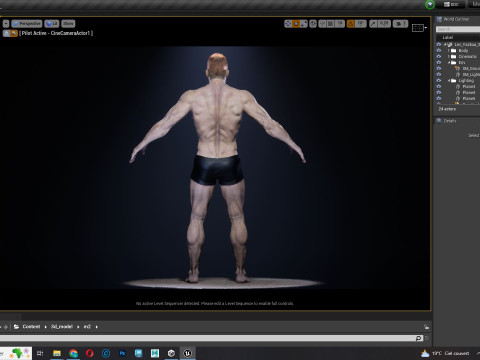Click the Label column header

[x=448, y=37]
